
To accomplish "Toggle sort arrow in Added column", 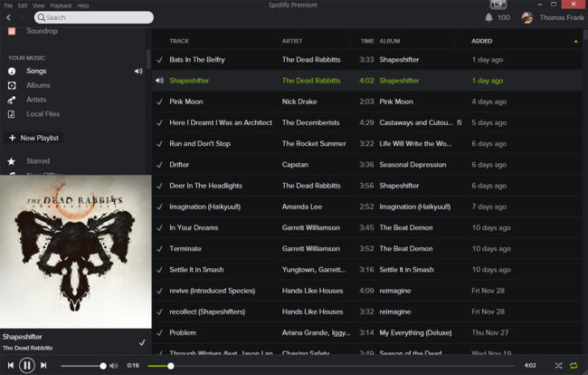I will tap(575, 42).
